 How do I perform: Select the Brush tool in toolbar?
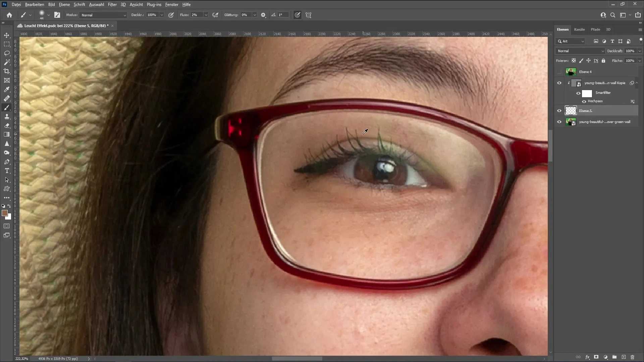pos(7,107)
